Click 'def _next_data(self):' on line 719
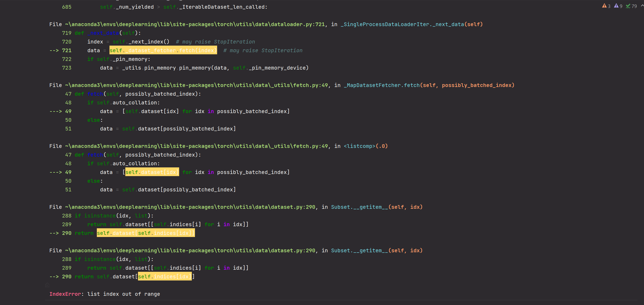Viewport: 644px width, 305px height. (x=108, y=33)
